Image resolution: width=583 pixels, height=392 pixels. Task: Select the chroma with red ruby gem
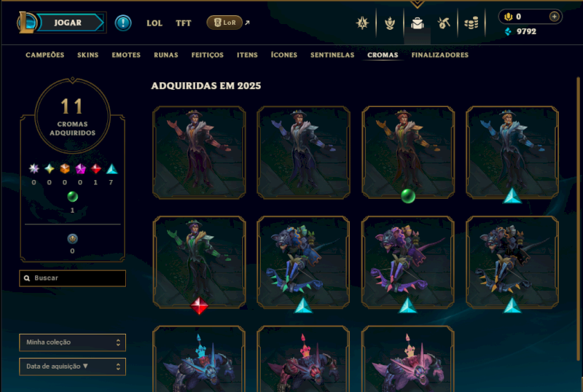click(x=199, y=262)
